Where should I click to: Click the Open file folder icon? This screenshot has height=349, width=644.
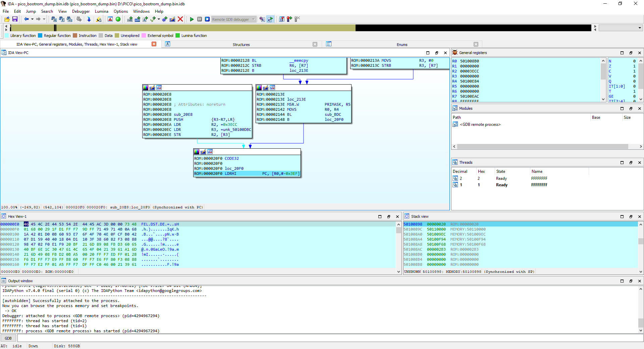click(7, 19)
